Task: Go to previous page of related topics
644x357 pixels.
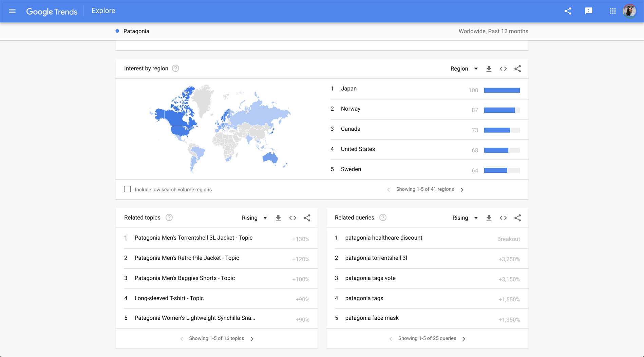Action: pyautogui.click(x=182, y=339)
